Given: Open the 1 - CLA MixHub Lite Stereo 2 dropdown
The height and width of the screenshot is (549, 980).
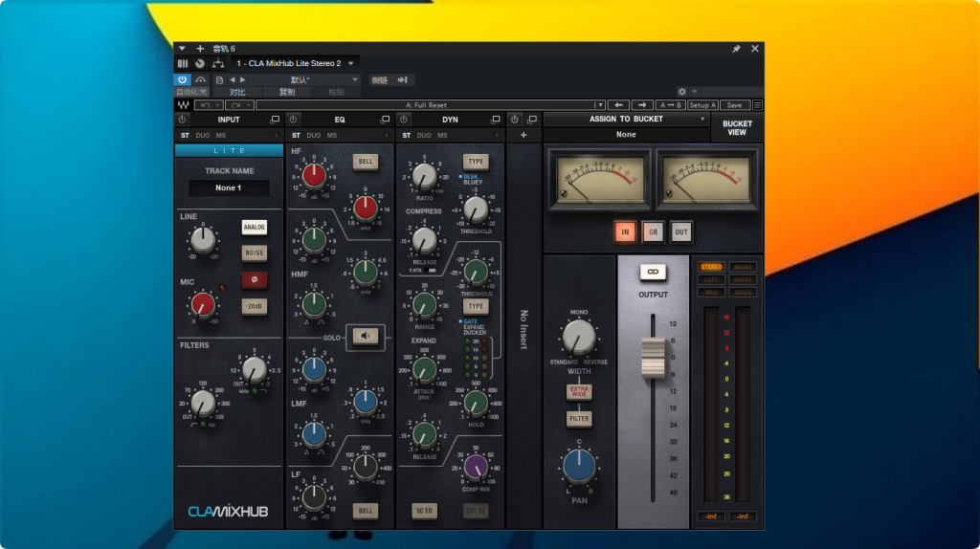Looking at the screenshot, I should click(x=295, y=63).
